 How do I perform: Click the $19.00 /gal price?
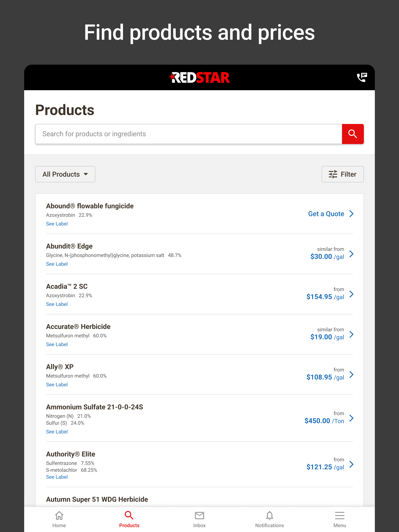(x=327, y=337)
